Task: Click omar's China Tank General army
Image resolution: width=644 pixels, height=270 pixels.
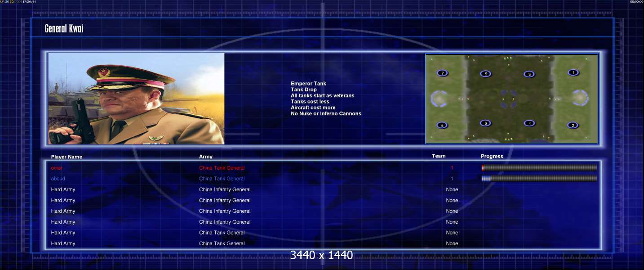Action: tap(222, 168)
